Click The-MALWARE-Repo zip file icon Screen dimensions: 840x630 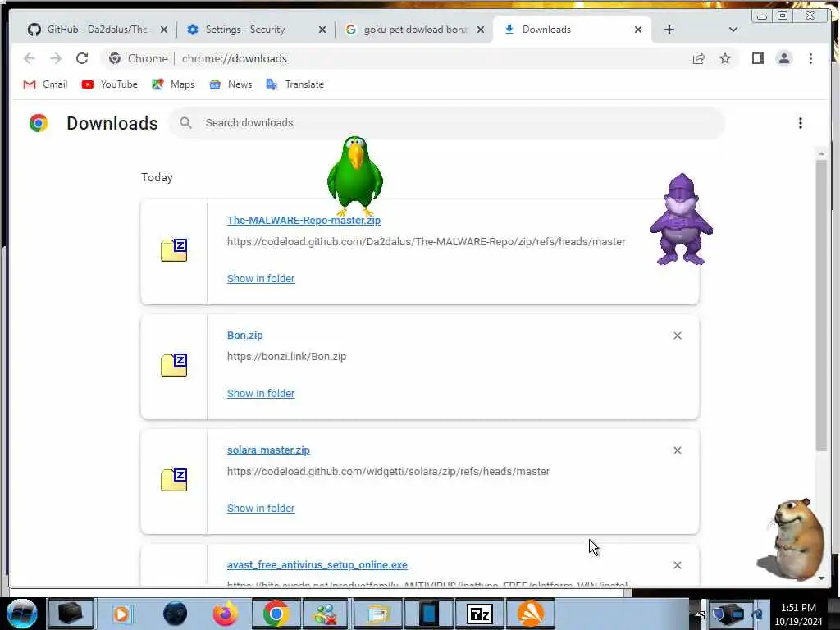pyautogui.click(x=174, y=250)
